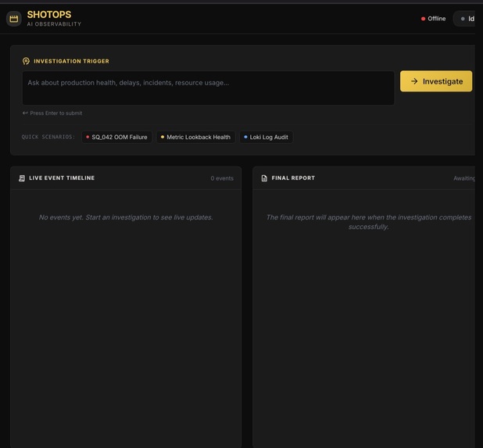Choose the Metric Lookback Health scenario
The width and height of the screenshot is (483, 448).
point(195,137)
